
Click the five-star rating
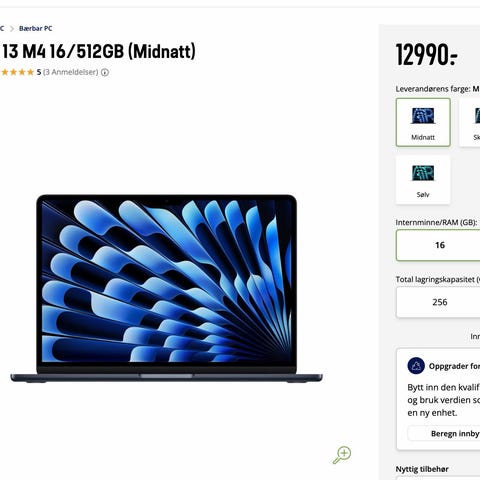(x=18, y=72)
